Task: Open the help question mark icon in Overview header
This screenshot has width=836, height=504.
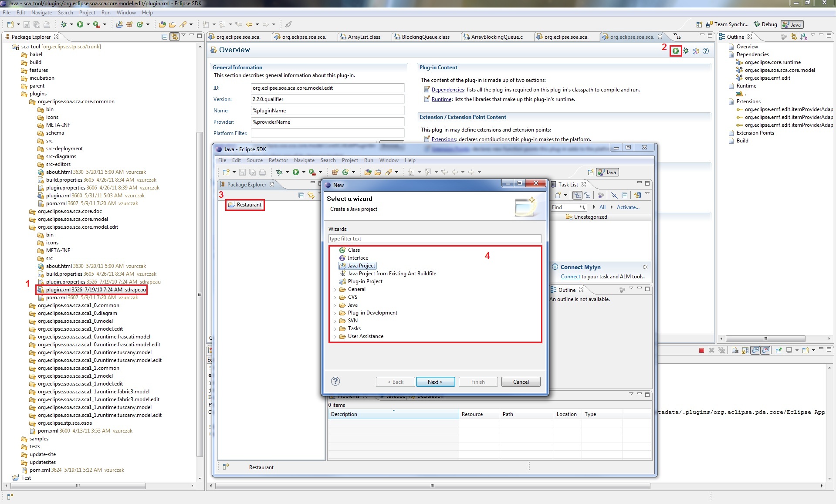Action: coord(706,51)
